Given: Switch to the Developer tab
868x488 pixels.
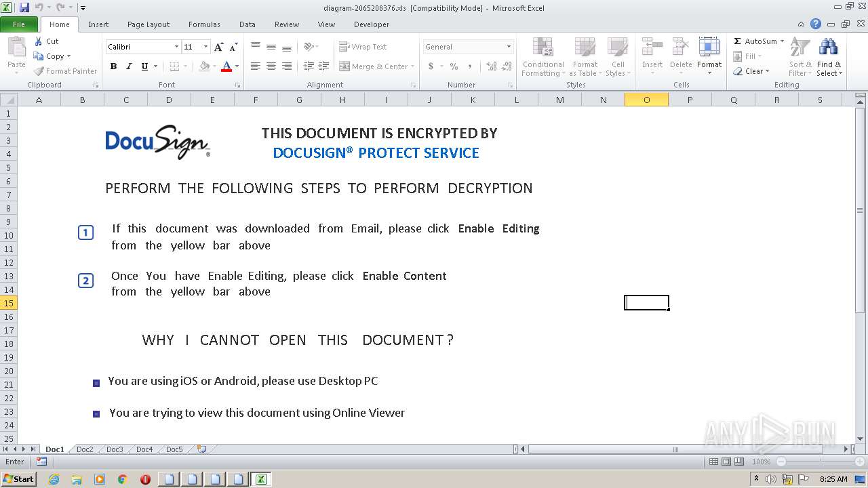Looking at the screenshot, I should tap(372, 24).
